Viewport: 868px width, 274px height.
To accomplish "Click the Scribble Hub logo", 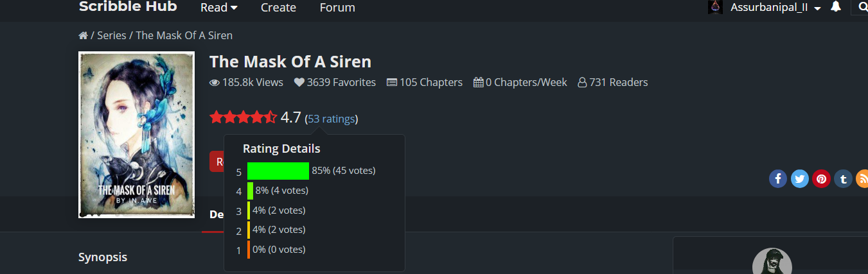I will tap(128, 7).
